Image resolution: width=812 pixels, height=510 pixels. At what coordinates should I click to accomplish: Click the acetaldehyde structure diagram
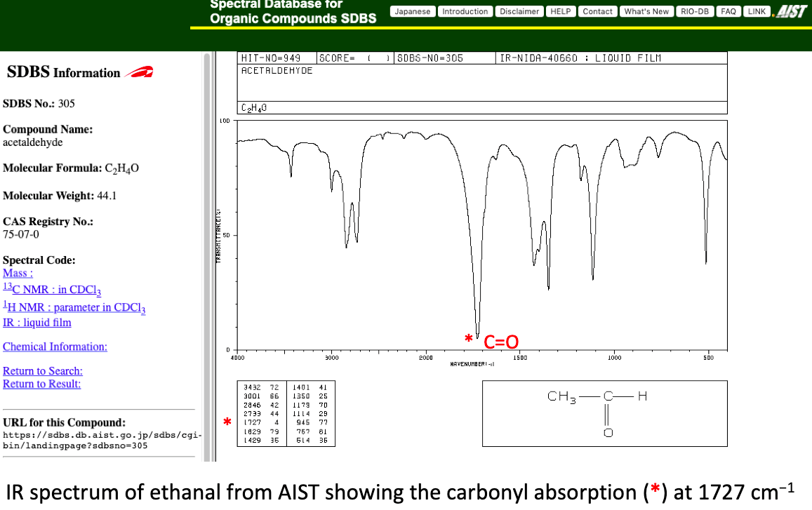[604, 414]
